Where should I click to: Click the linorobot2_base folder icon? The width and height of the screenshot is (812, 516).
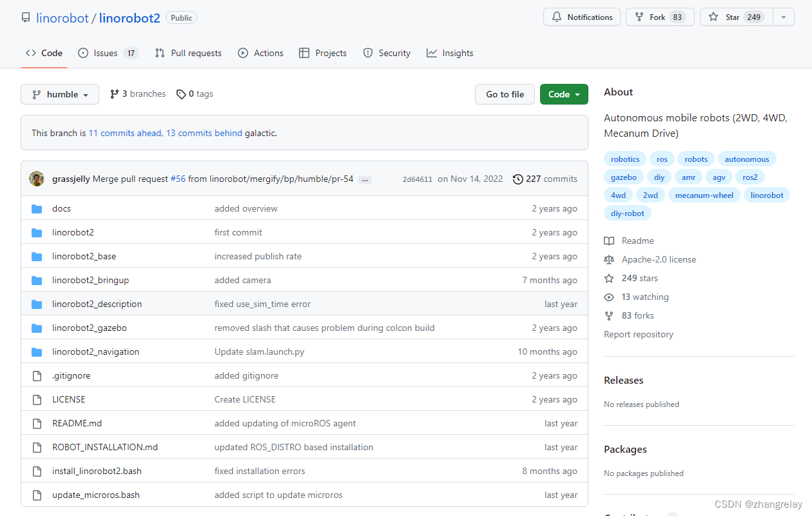pos(37,256)
